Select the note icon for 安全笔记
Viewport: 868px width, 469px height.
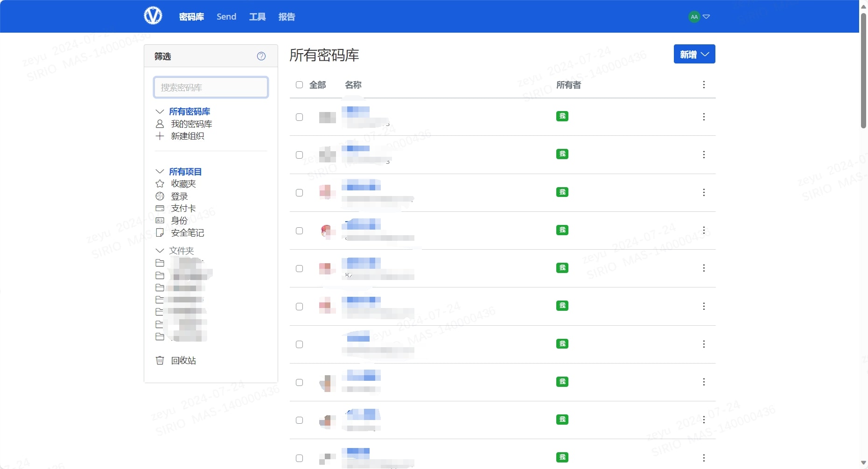point(160,232)
